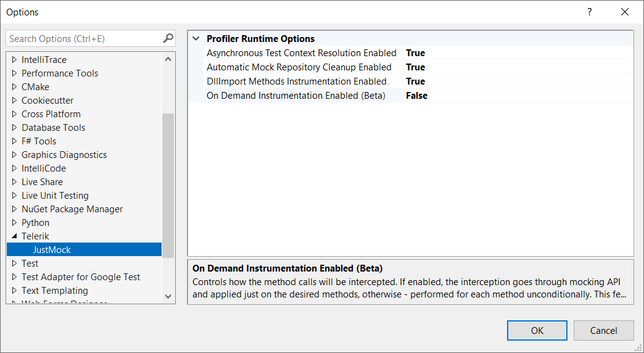Focus the Search Options input field

pos(83,38)
